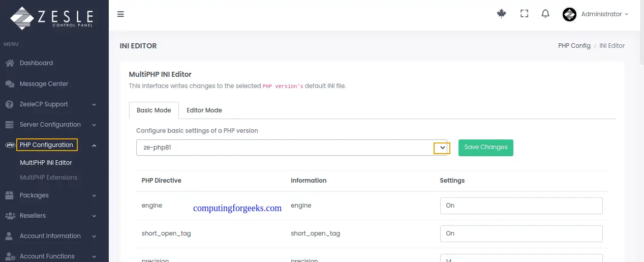The width and height of the screenshot is (644, 262).
Task: Open notifications bell icon
Action: [545, 14]
